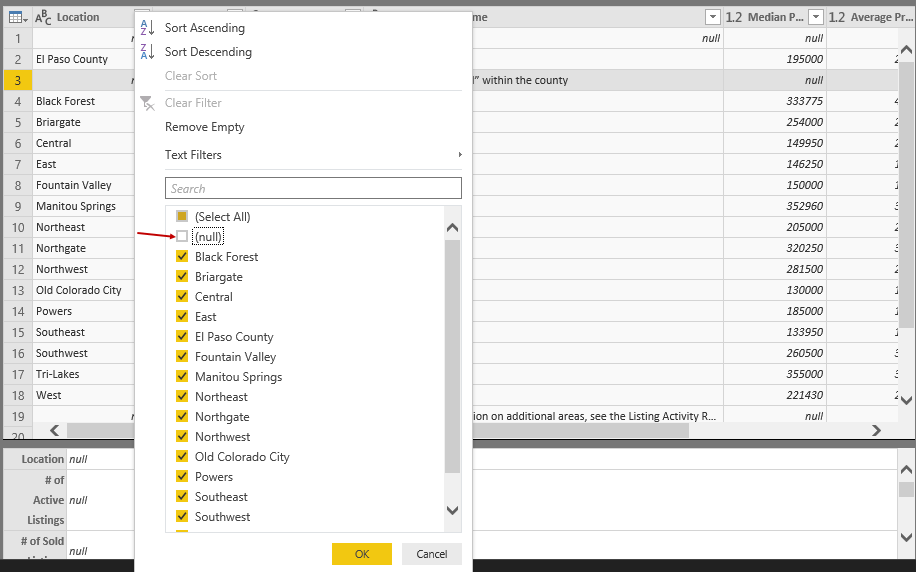916x572 pixels.
Task: Click the data grid horizontal scrollbar thumb
Action: tap(578, 430)
